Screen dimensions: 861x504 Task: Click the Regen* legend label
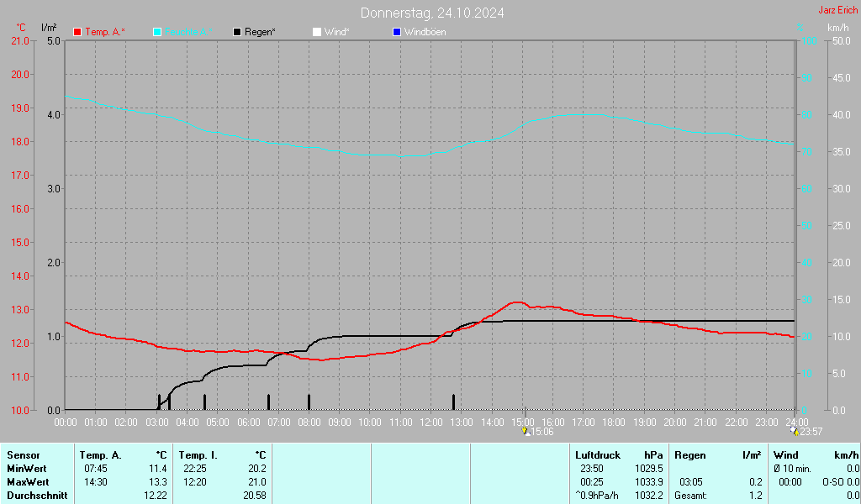(x=260, y=32)
